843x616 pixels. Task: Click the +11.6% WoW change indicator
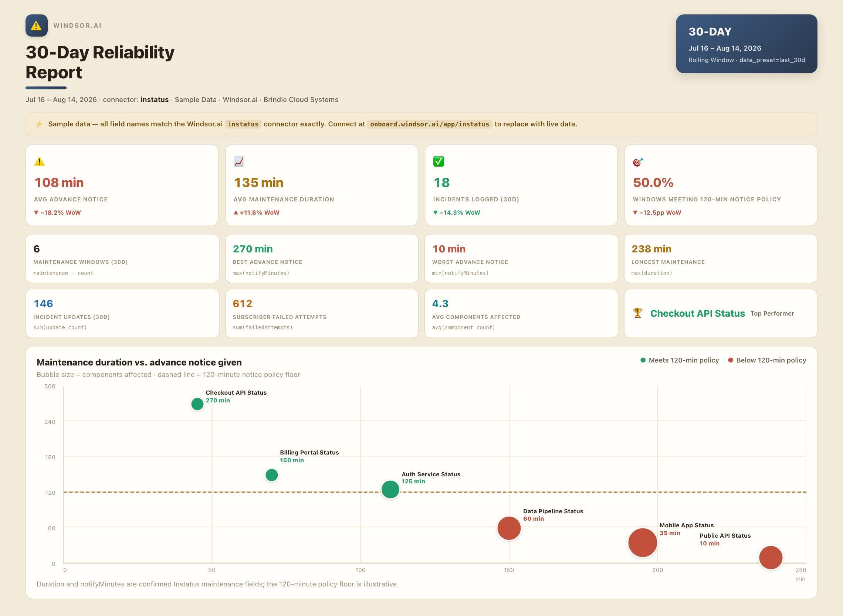pos(257,212)
